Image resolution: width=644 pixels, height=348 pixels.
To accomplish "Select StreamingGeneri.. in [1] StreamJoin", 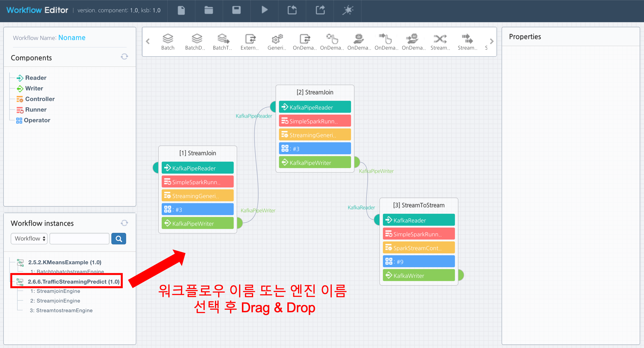I will [x=197, y=196].
